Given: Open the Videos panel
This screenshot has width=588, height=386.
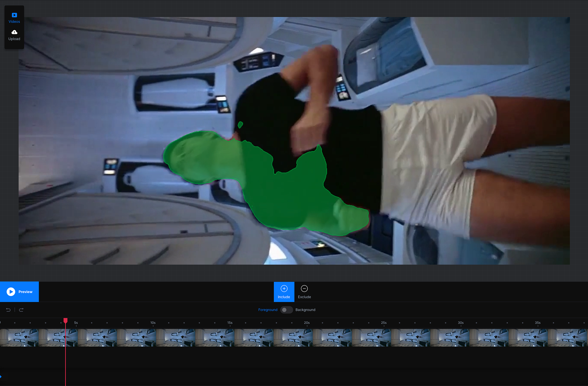Looking at the screenshot, I should coord(14,18).
